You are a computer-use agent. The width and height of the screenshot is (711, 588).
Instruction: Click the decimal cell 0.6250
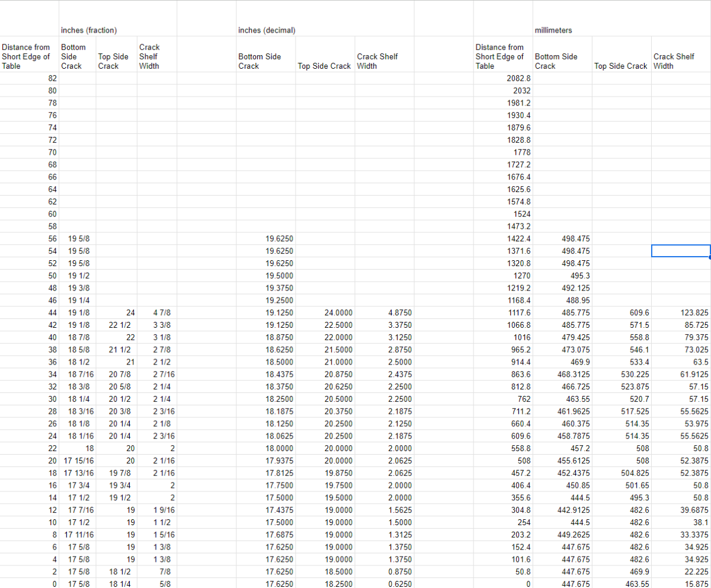pos(385,584)
